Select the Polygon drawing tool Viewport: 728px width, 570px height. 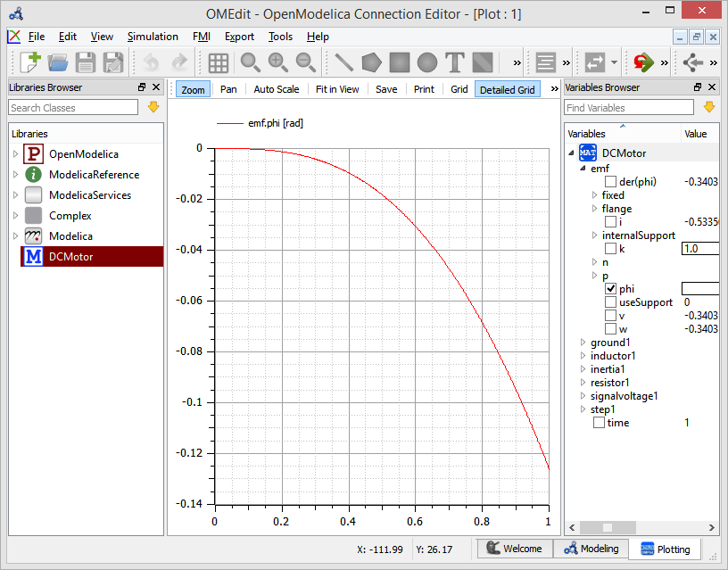[x=370, y=62]
